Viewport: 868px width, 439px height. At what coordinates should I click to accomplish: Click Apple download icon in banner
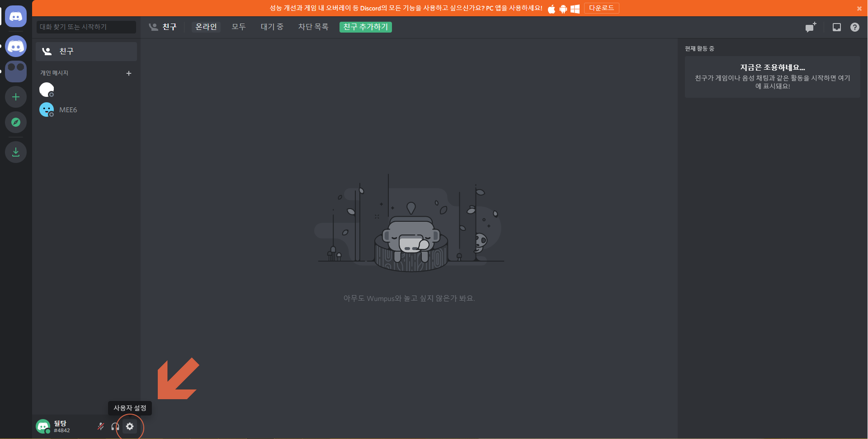click(552, 9)
